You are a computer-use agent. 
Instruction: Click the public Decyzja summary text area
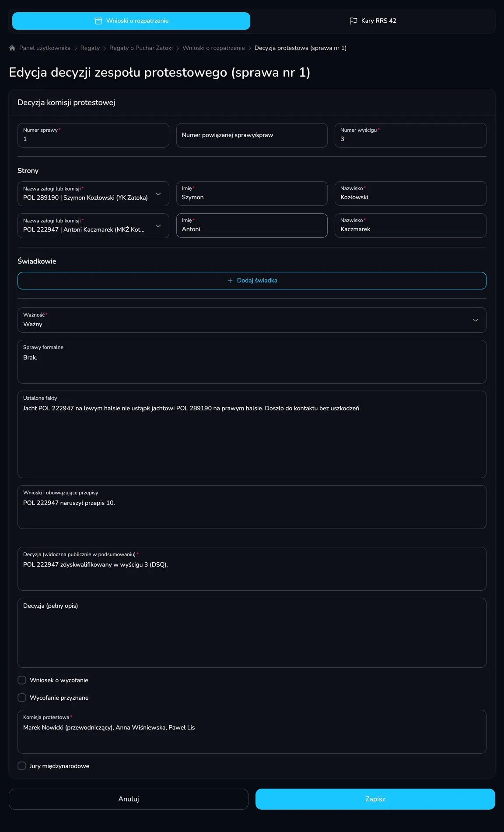pyautogui.click(x=252, y=569)
